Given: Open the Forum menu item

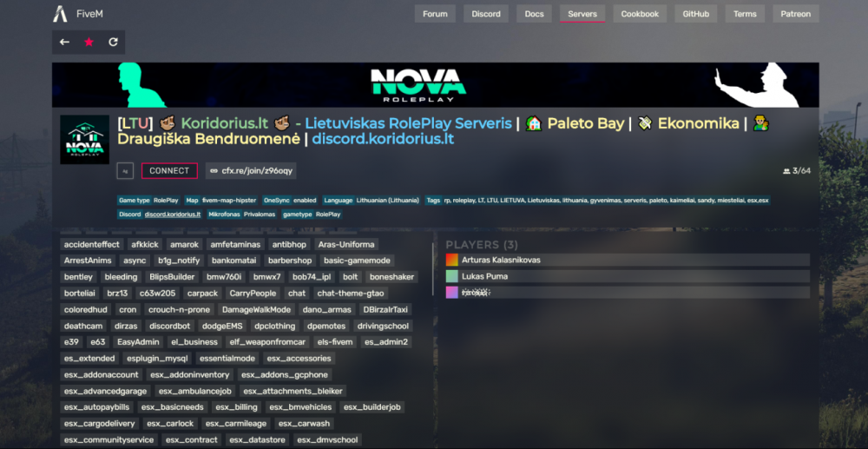Looking at the screenshot, I should point(435,14).
